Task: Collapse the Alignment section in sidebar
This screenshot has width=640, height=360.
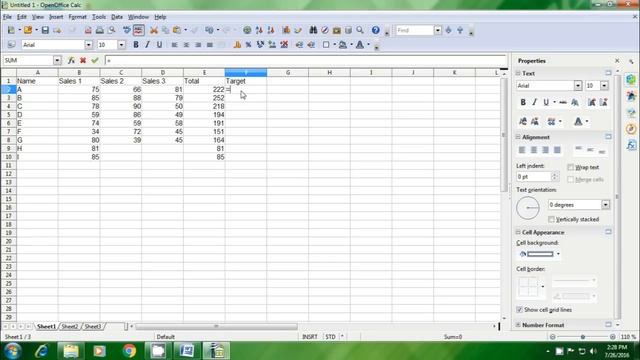Action: click(518, 137)
